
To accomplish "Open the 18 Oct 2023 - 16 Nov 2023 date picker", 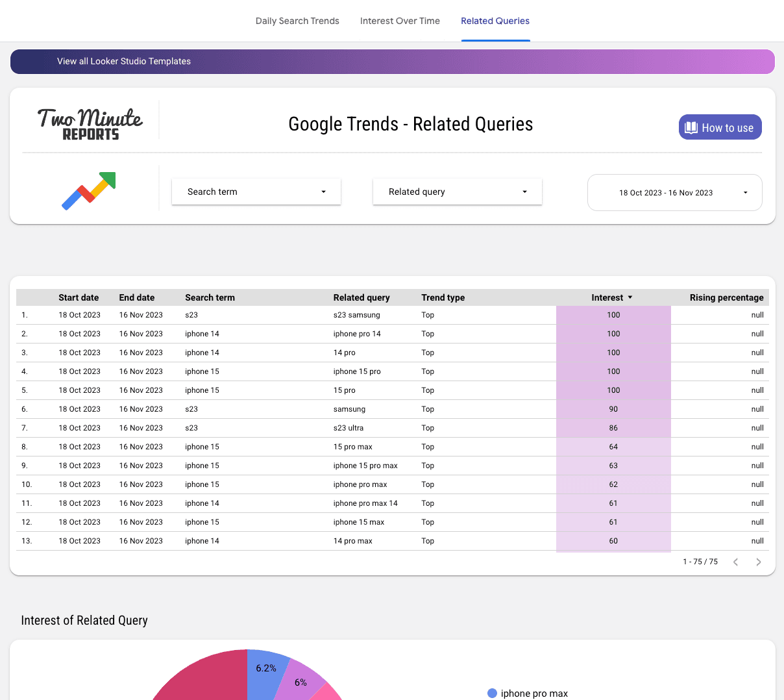I will point(674,192).
